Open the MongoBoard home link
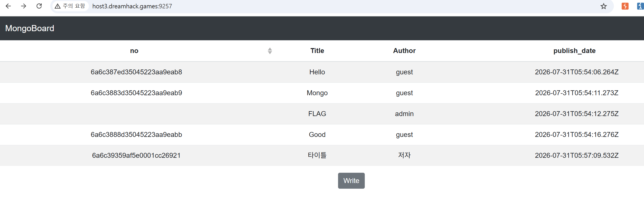This screenshot has height=212, width=644. [x=29, y=28]
